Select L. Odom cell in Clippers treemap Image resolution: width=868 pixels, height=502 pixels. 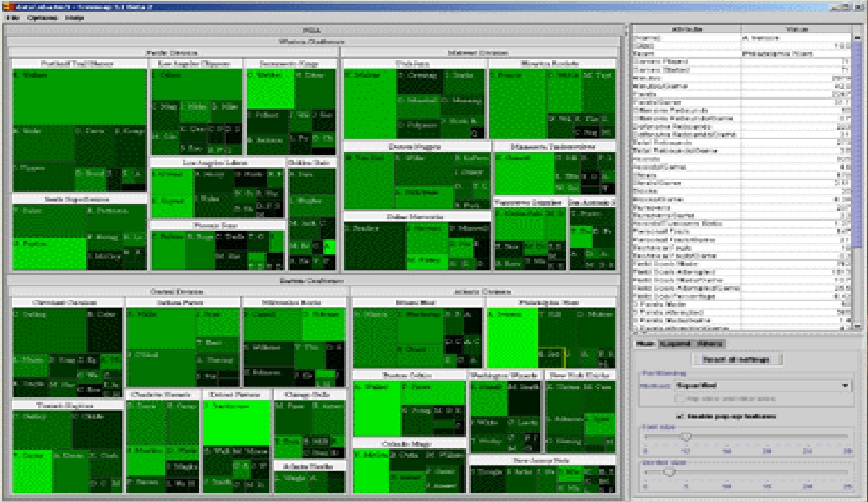pyautogui.click(x=197, y=84)
